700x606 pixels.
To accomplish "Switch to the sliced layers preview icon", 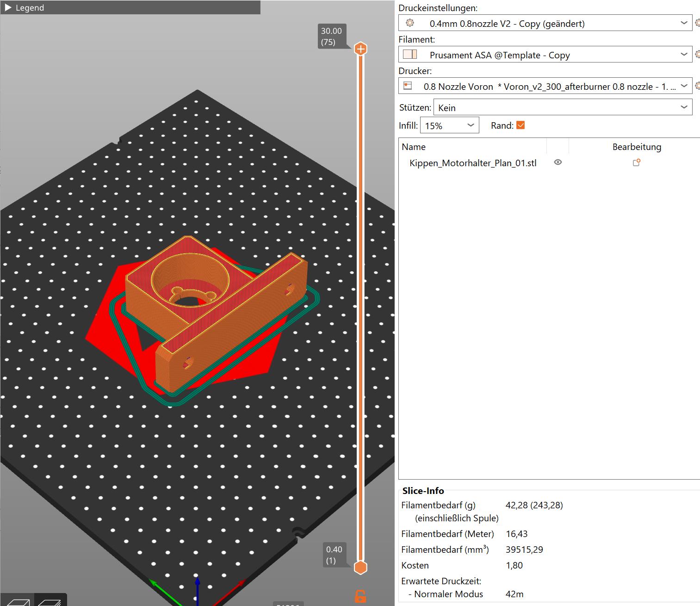I will tap(50, 601).
